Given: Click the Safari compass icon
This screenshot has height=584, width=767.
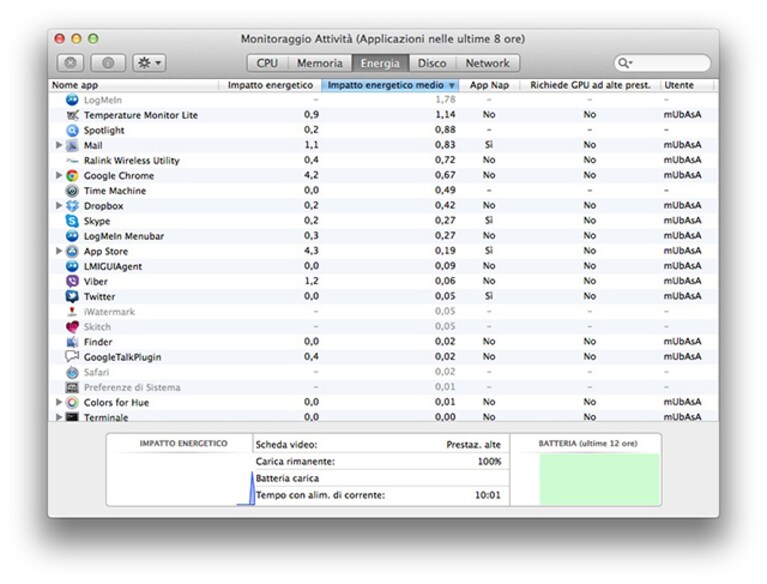Looking at the screenshot, I should click(72, 372).
